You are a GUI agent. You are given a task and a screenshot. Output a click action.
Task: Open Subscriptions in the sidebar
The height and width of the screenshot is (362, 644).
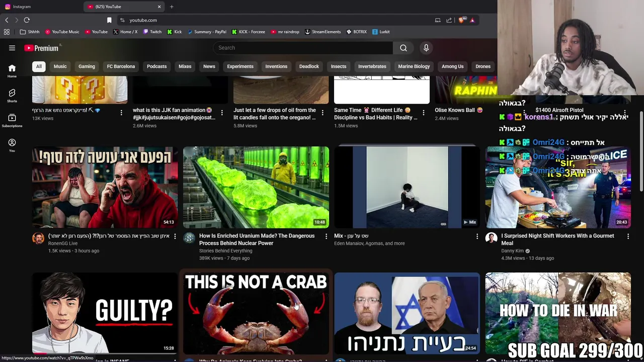[x=12, y=120]
